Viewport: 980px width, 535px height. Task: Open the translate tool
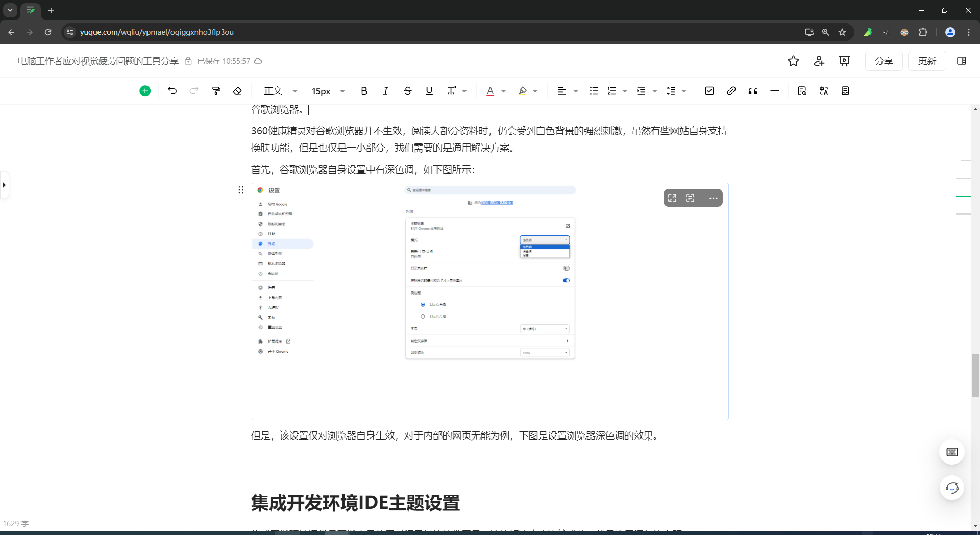click(824, 91)
